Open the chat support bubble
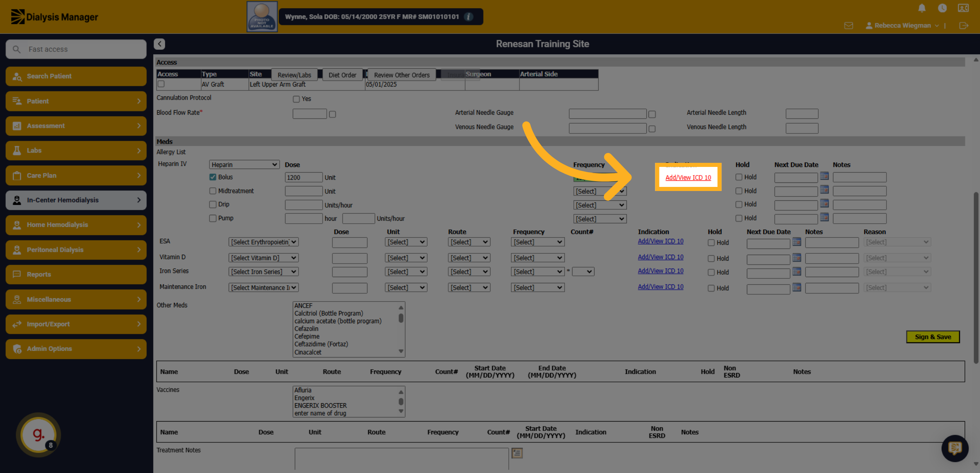Screen dimensions: 980x473 click(x=955, y=448)
